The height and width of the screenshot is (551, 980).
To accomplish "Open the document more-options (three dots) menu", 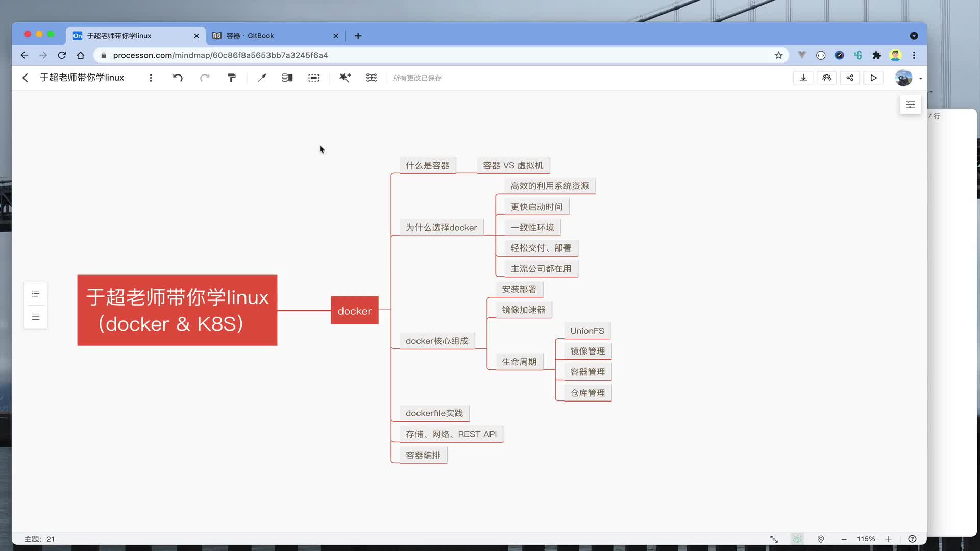I will pos(151,78).
